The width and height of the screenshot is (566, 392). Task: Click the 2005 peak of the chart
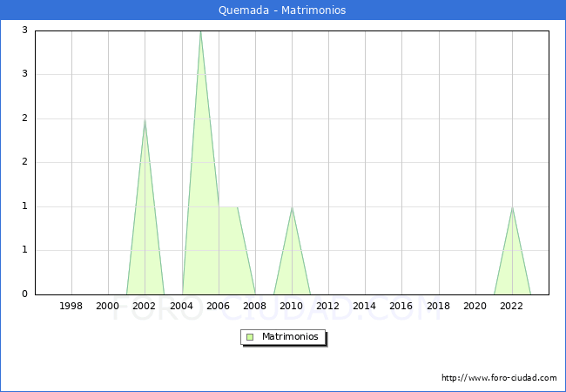[x=200, y=31]
